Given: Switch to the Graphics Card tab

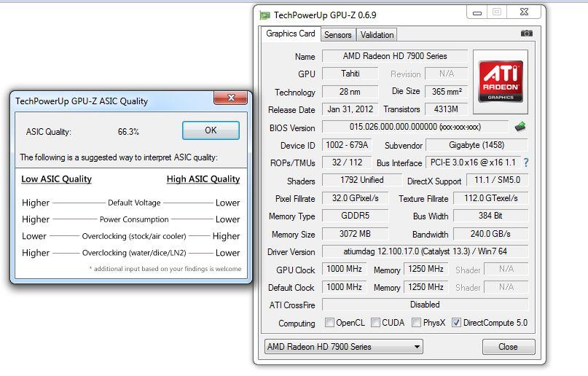Looking at the screenshot, I should 290,34.
